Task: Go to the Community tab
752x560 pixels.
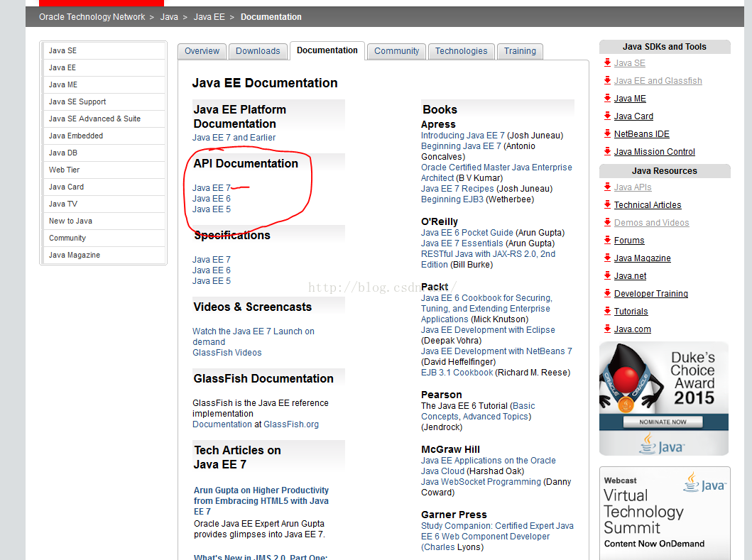Action: coord(397,51)
